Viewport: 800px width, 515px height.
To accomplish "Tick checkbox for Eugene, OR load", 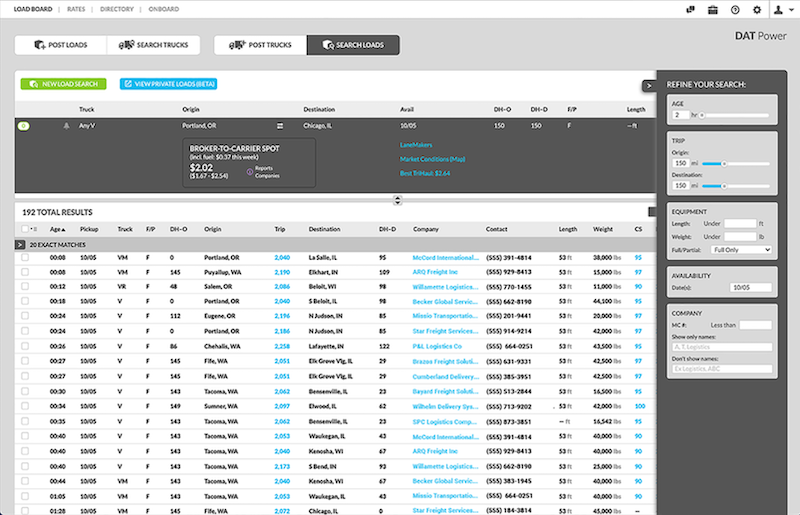I will (25, 316).
